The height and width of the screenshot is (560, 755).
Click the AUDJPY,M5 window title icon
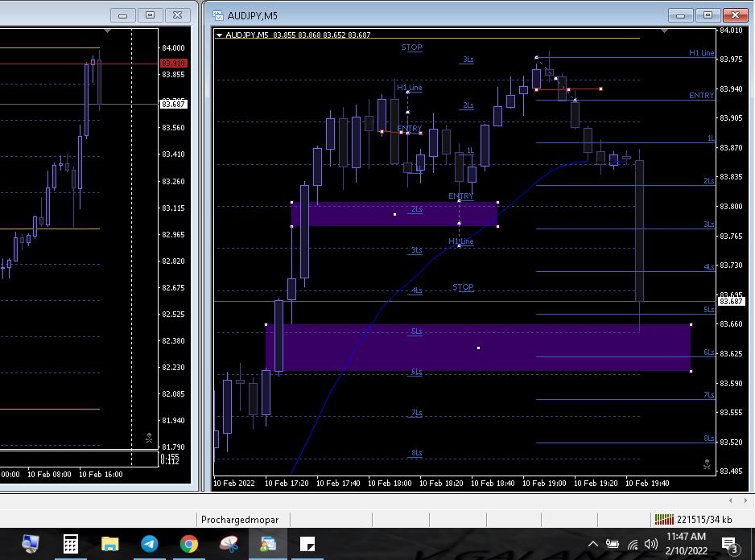218,15
